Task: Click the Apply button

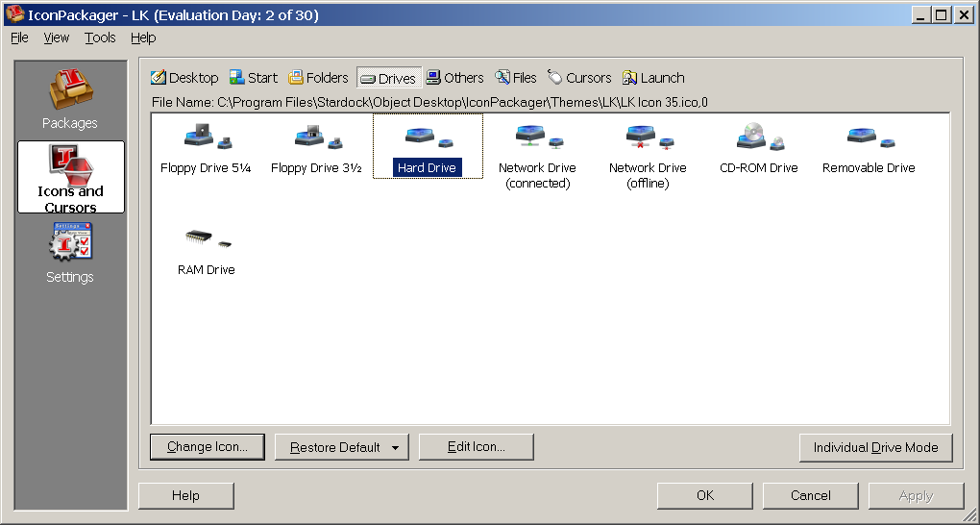Action: (917, 495)
